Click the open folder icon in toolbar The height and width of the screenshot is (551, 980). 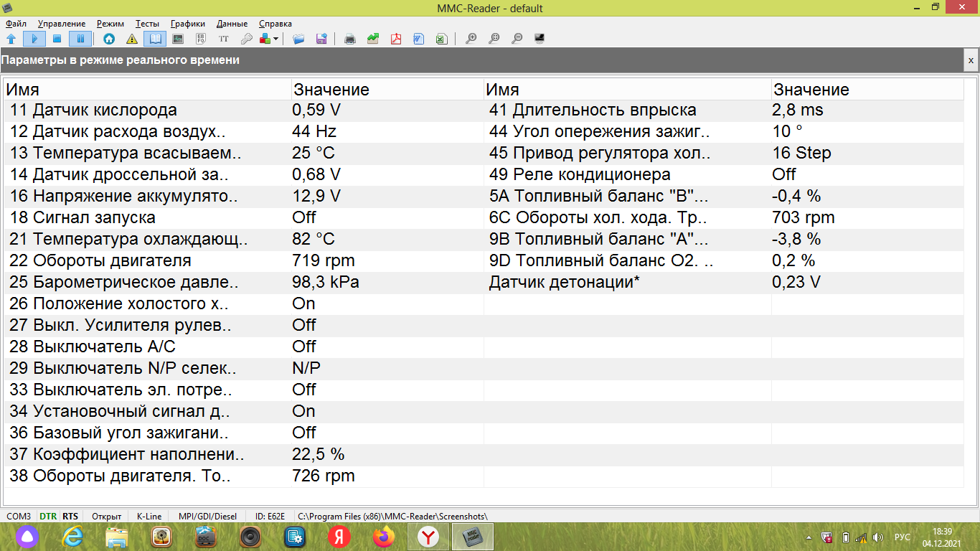(x=298, y=39)
